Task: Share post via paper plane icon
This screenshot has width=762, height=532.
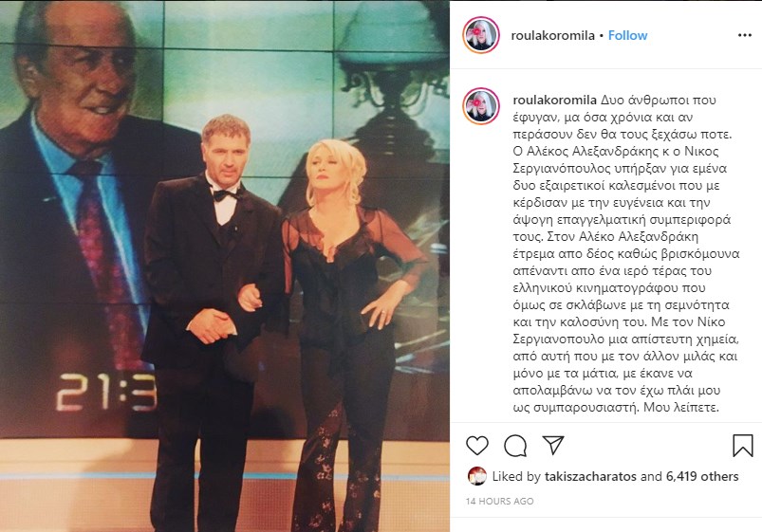Action: click(x=553, y=445)
